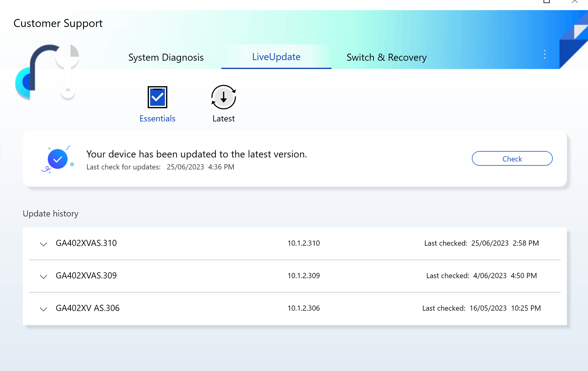Expand the GA402XV AS.306 update entry

pos(44,309)
